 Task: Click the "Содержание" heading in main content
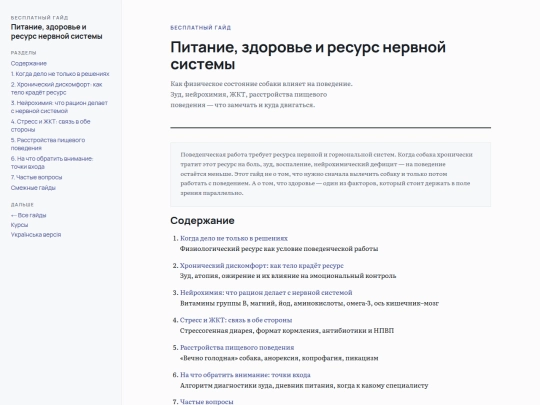click(202, 221)
